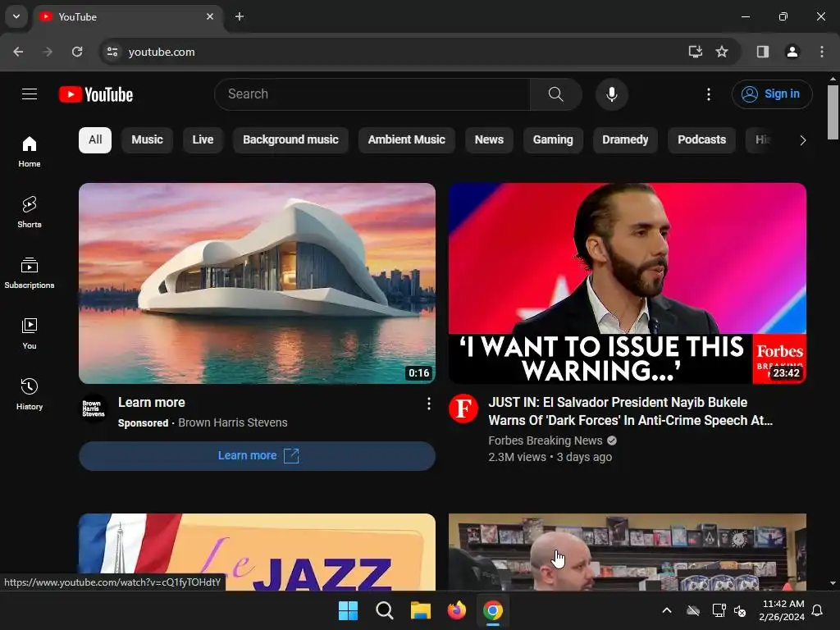Viewport: 840px width, 630px height.
Task: Open YouTube settings three-dot menu
Action: 708,94
